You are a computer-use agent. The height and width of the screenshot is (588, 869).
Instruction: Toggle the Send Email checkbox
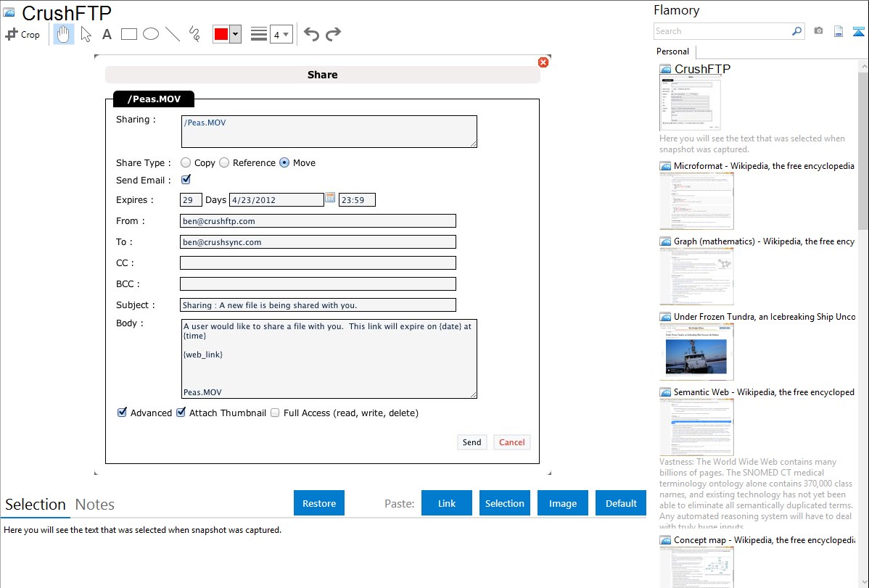tap(186, 180)
